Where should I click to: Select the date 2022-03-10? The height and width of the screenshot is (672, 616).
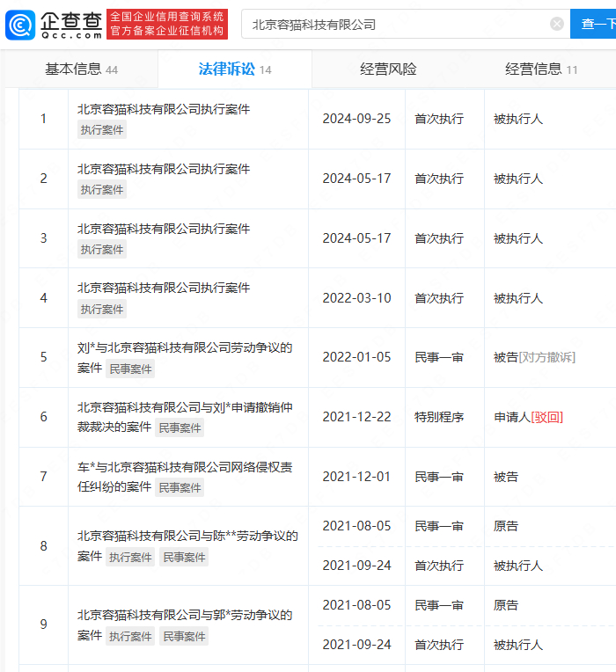(x=356, y=298)
